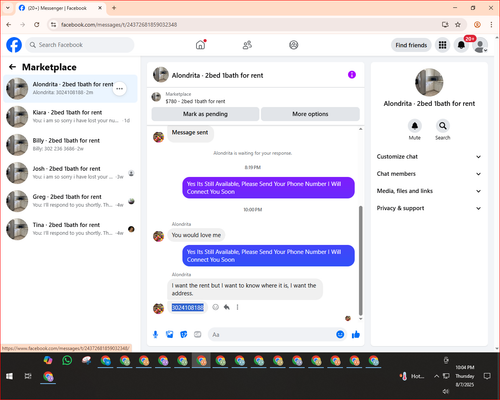Choose a sticker icon in composer

[x=184, y=334]
